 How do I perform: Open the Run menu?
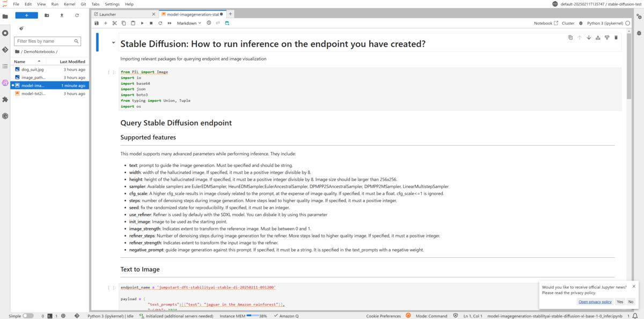55,4
